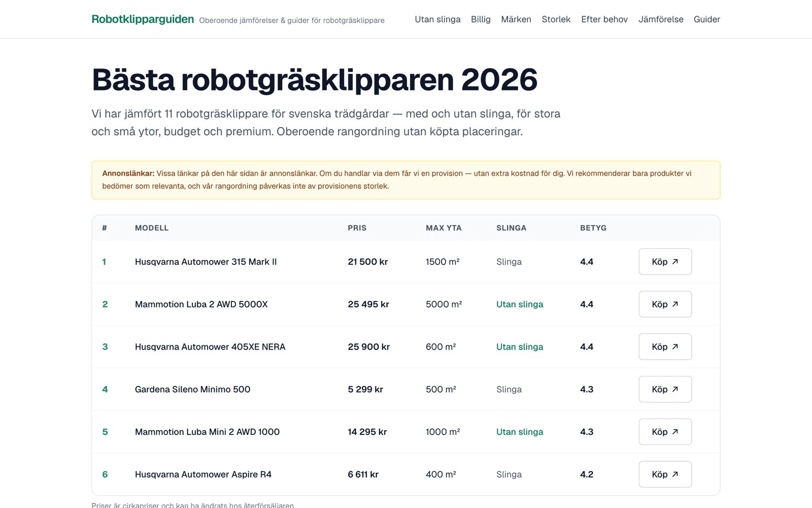Click the 4.2 rating for Aspire R4
This screenshot has width=812, height=508.
point(587,474)
